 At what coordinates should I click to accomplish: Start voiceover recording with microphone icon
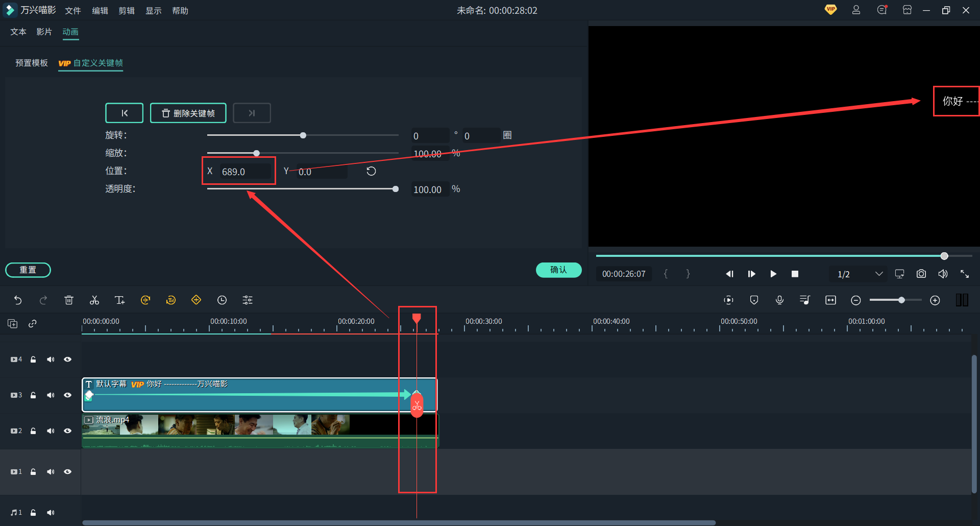point(779,300)
